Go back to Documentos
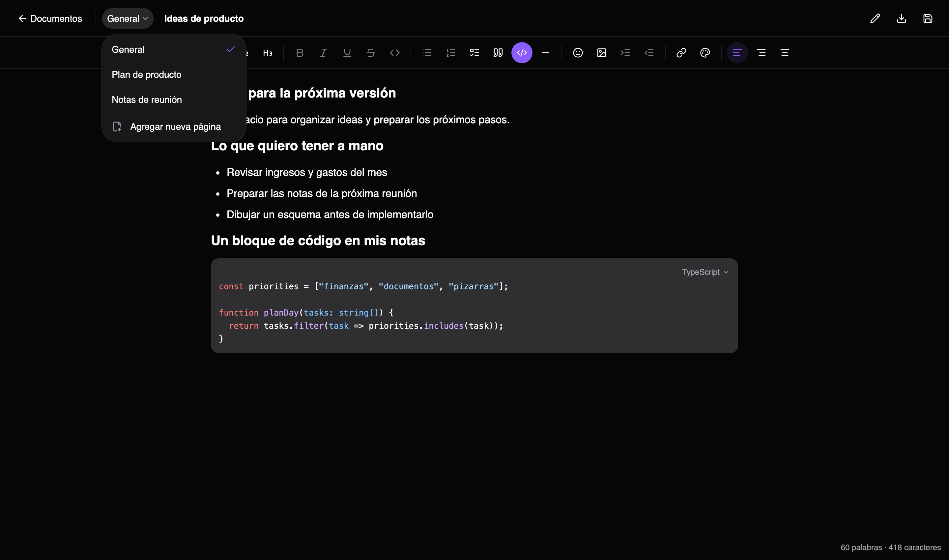Screen dimensions: 949x560 pos(50,18)
